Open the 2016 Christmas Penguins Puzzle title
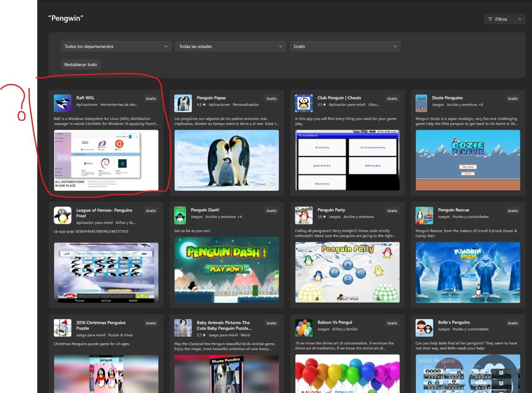This screenshot has height=393, width=532. click(x=101, y=325)
